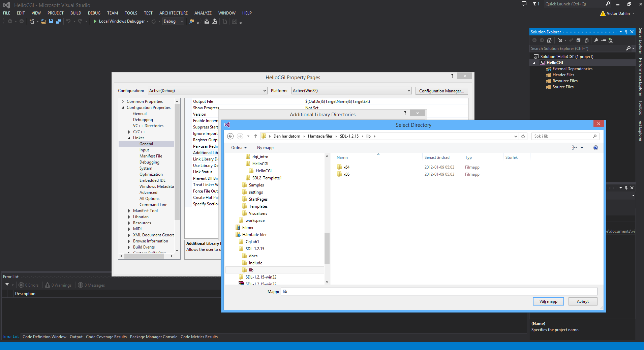
Task: Click the green Start Debugging arrow
Action: 95,21
